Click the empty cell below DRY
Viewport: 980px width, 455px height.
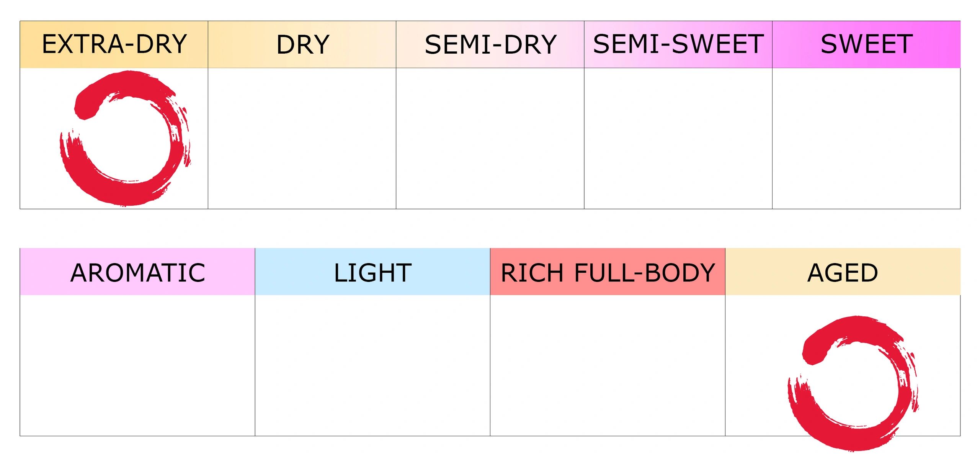click(302, 138)
